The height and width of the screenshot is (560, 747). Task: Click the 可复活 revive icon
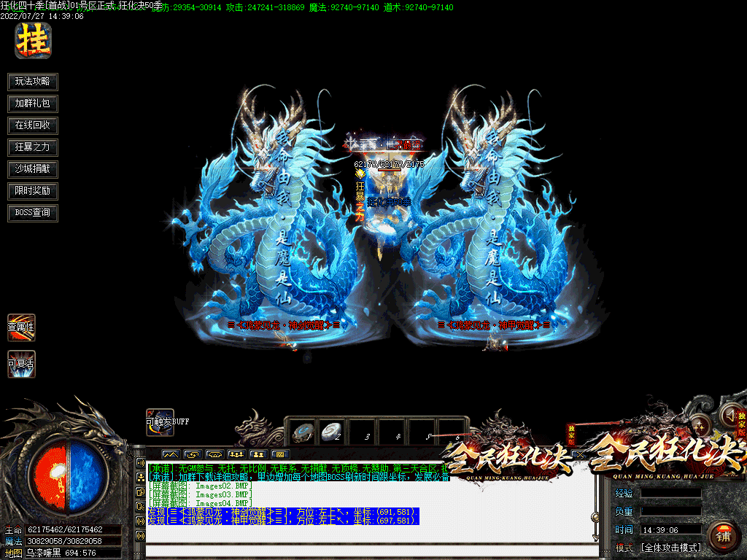point(21,363)
